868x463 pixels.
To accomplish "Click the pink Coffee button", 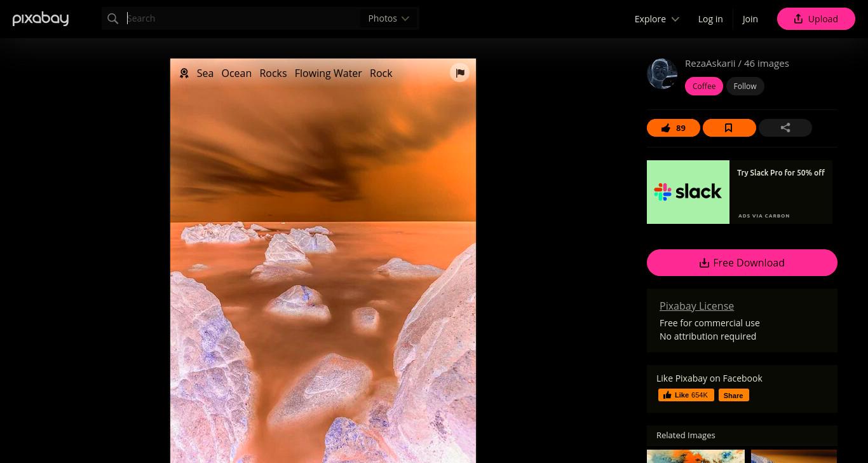I will (x=704, y=86).
